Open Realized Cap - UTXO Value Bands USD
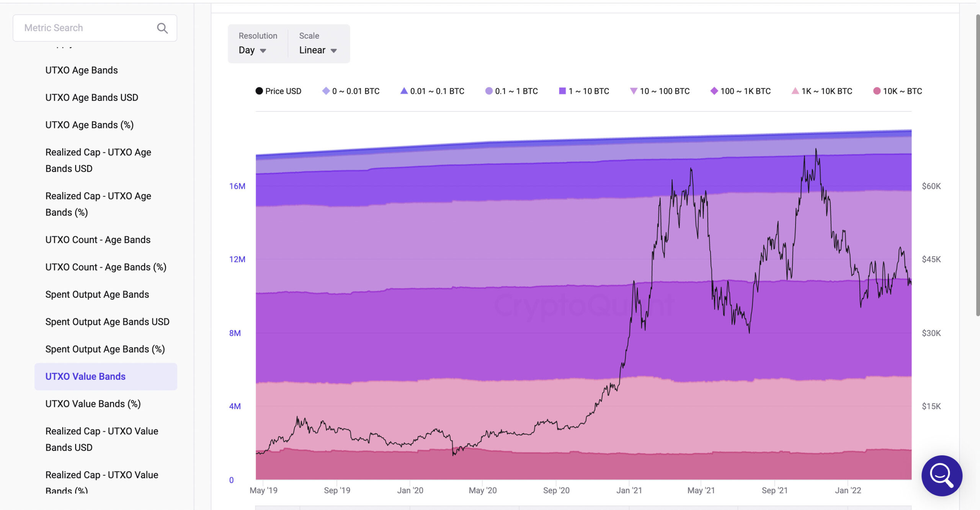Image resolution: width=980 pixels, height=510 pixels. pyautogui.click(x=102, y=439)
